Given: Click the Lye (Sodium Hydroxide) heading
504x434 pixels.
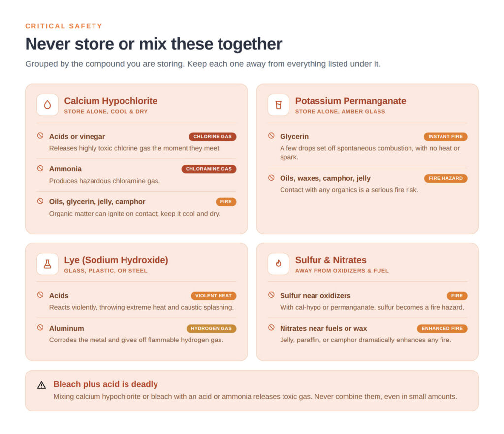Looking at the screenshot, I should tap(116, 260).
